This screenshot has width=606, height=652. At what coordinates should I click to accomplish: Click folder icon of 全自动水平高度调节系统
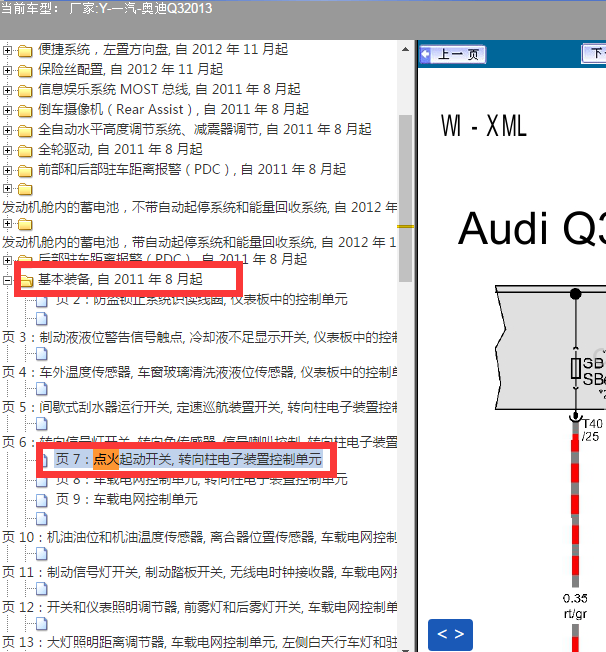click(x=25, y=130)
